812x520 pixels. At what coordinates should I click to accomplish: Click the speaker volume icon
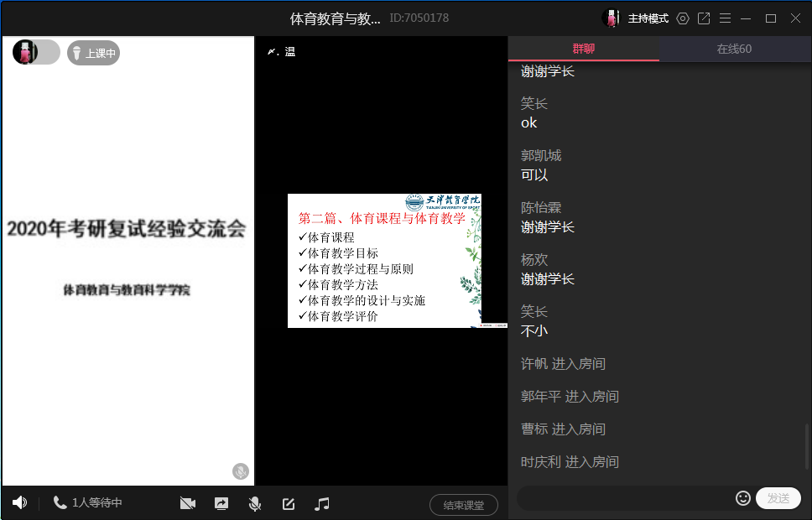(19, 503)
